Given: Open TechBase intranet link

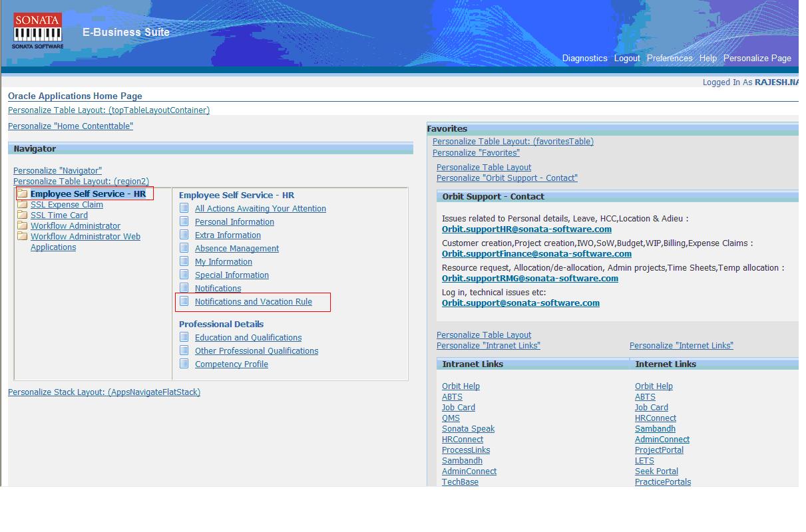Looking at the screenshot, I should (460, 482).
